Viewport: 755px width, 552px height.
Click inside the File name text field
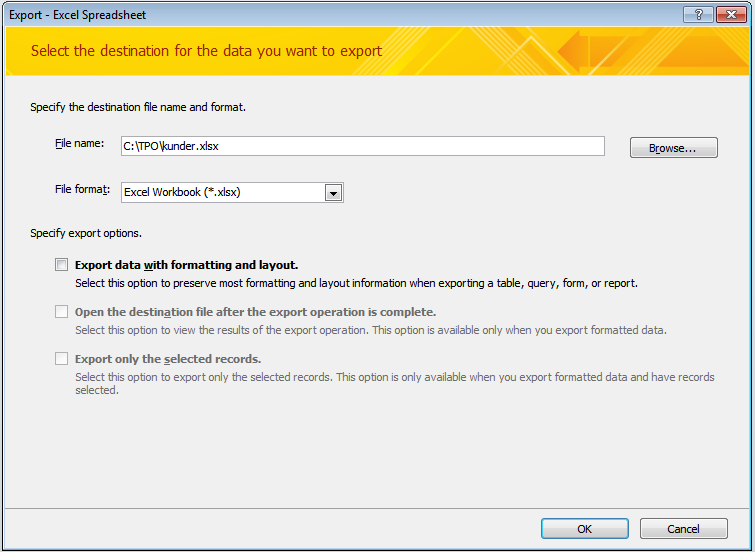click(363, 146)
